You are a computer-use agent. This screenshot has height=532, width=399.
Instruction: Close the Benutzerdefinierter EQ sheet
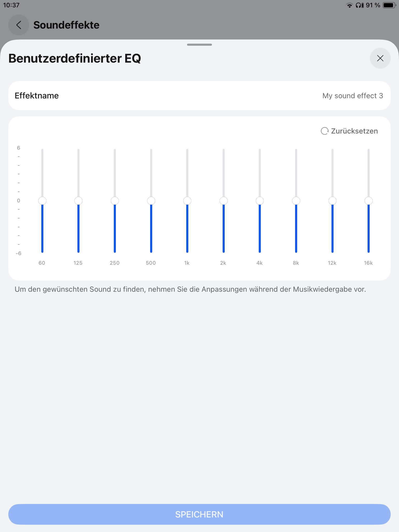click(380, 58)
